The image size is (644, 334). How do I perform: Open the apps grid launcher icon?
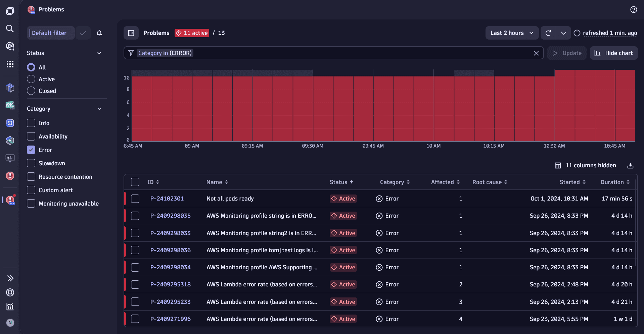(10, 64)
